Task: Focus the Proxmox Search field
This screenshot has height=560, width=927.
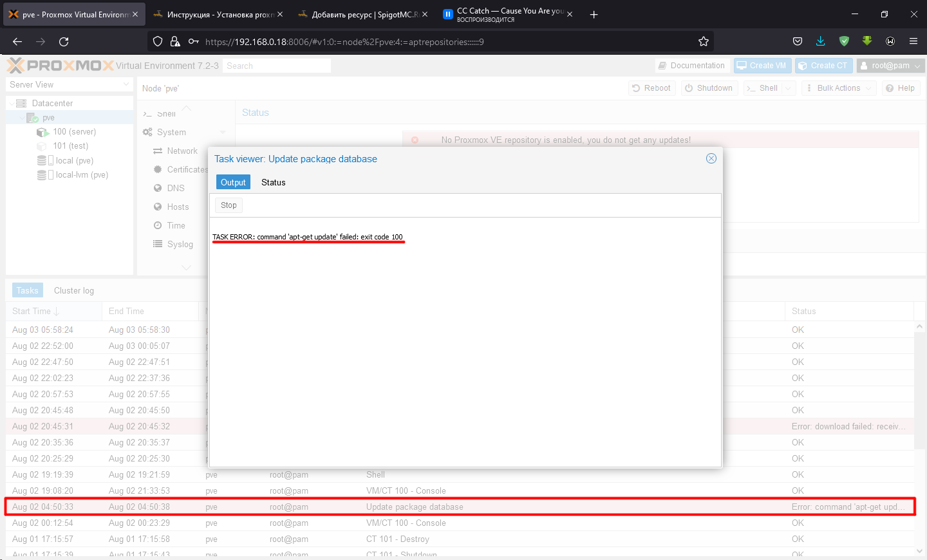Action: point(276,66)
